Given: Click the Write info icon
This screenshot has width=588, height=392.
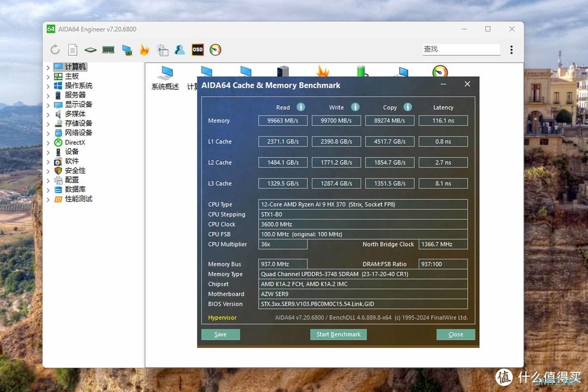Looking at the screenshot, I should tap(355, 107).
